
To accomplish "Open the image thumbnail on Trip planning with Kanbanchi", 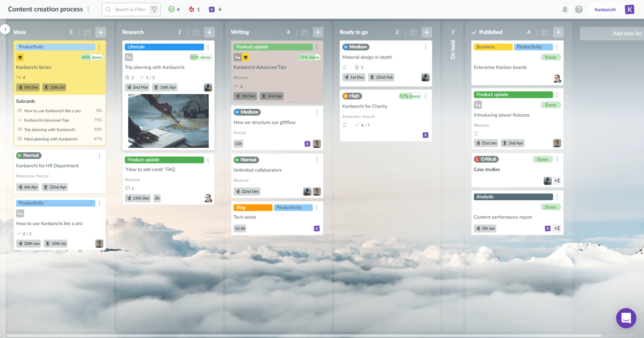I will click(x=169, y=121).
